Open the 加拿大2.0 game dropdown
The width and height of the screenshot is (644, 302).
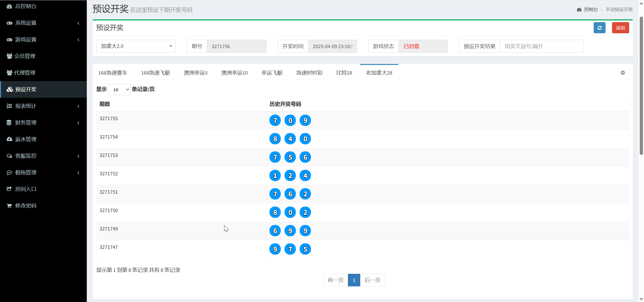pyautogui.click(x=136, y=46)
